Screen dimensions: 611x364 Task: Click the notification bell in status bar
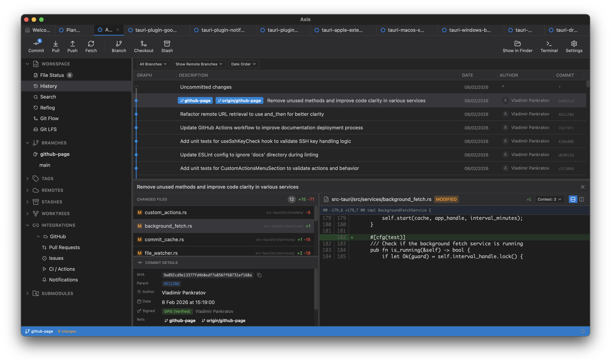coord(583,331)
